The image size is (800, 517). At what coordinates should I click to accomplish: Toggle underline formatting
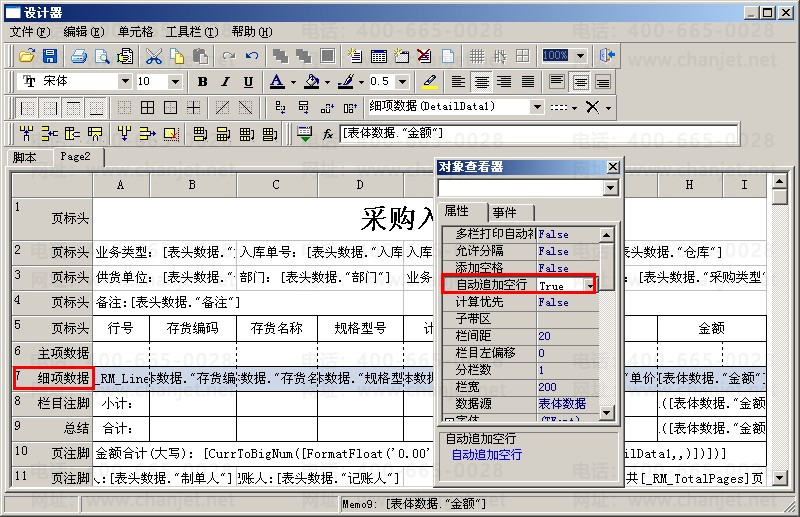coord(248,81)
